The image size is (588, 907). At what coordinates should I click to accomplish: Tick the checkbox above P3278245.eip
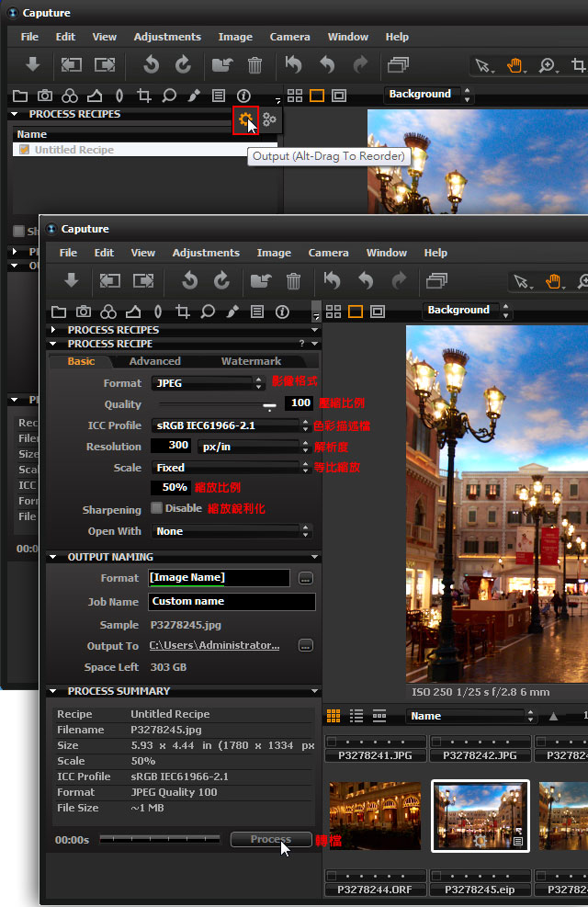(435, 875)
